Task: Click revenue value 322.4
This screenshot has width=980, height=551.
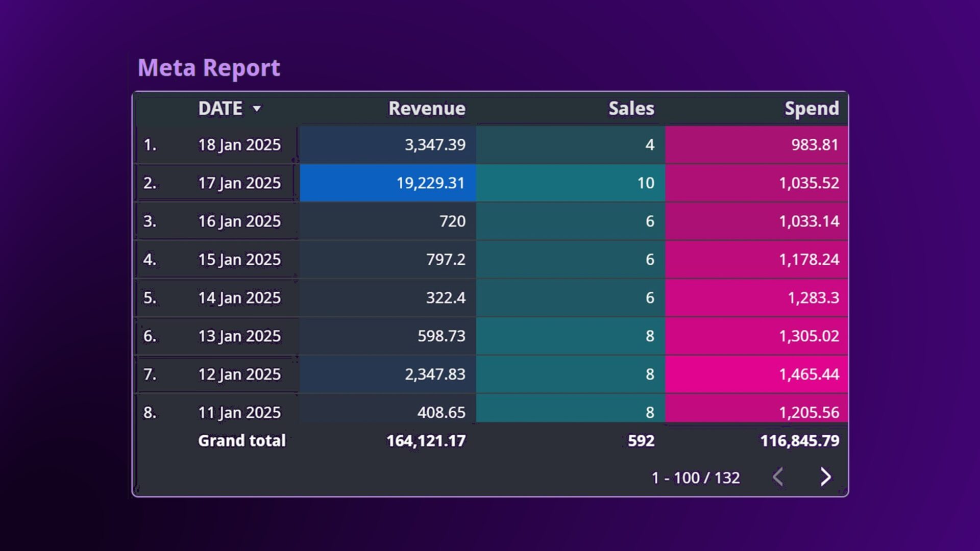Action: 446,298
